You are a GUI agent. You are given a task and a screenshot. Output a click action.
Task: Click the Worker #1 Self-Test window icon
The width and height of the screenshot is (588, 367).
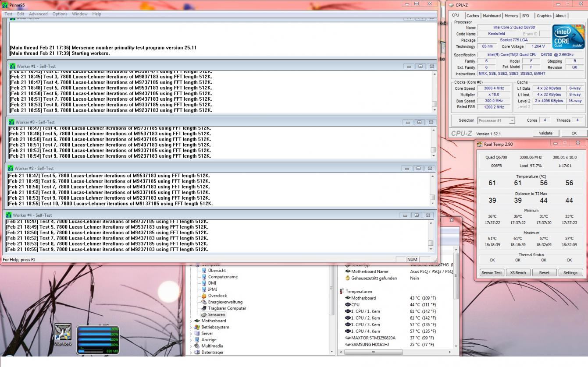coord(13,66)
